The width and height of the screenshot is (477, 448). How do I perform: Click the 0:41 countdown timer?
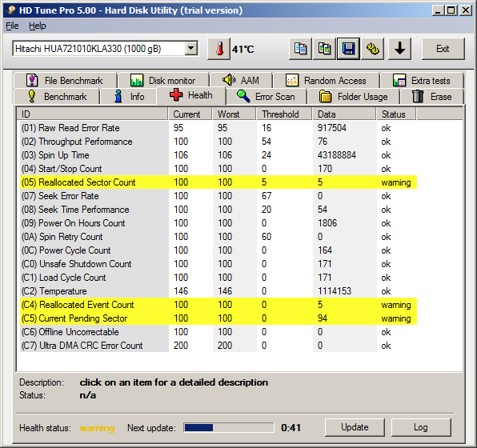point(291,428)
